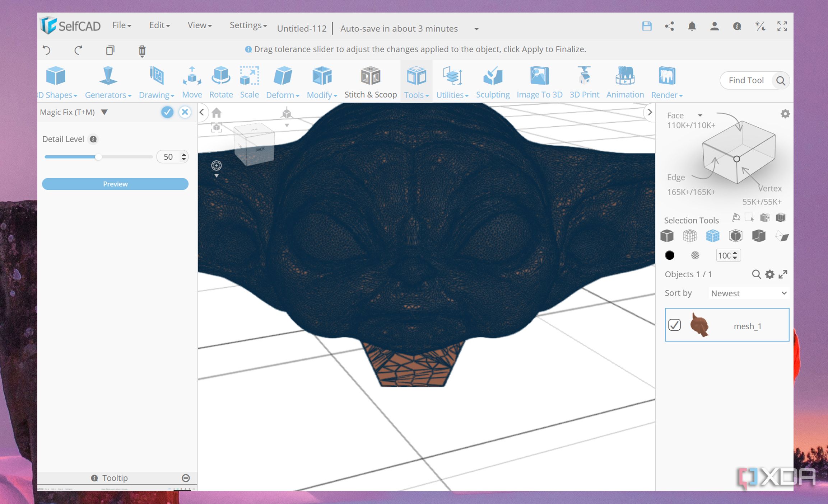Expand the Magic Fix tool dropdown triangle

pos(104,112)
